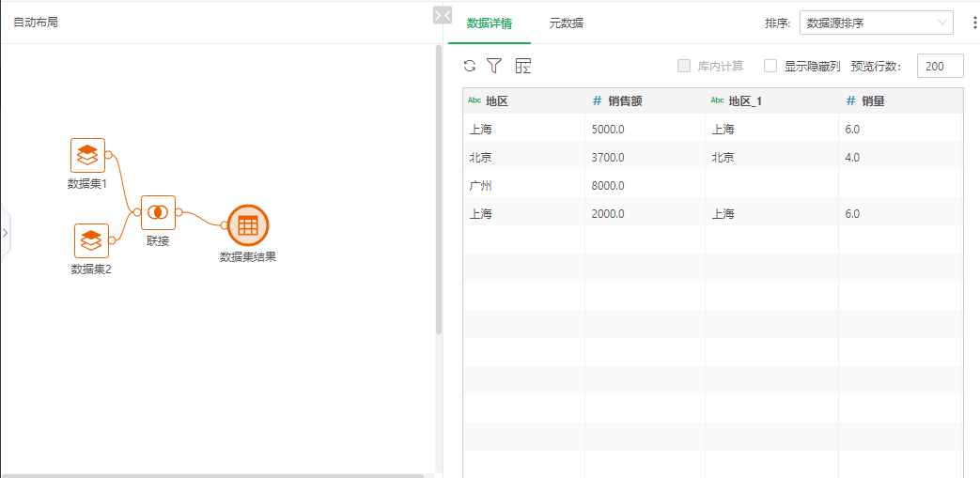980x478 pixels.
Task: Select the 数据集结果 output node
Action: pos(248,225)
